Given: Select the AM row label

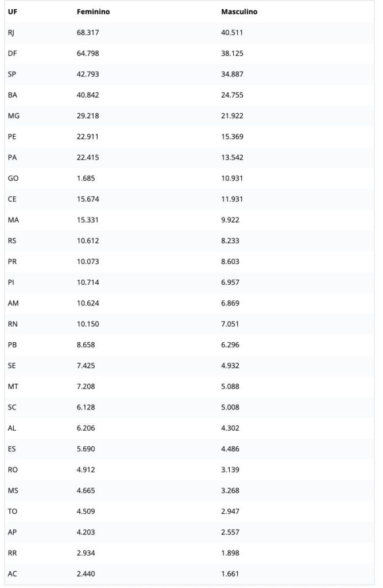Looking at the screenshot, I should (14, 303).
